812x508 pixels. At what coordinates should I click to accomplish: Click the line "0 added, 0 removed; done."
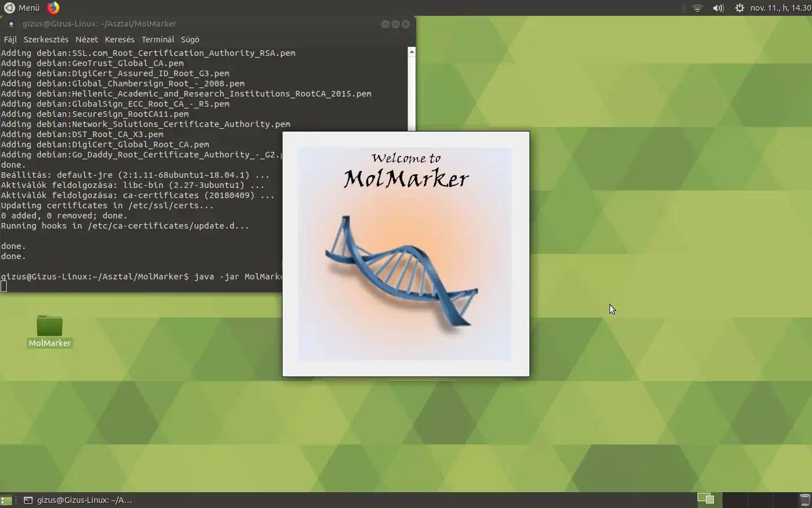pos(64,216)
